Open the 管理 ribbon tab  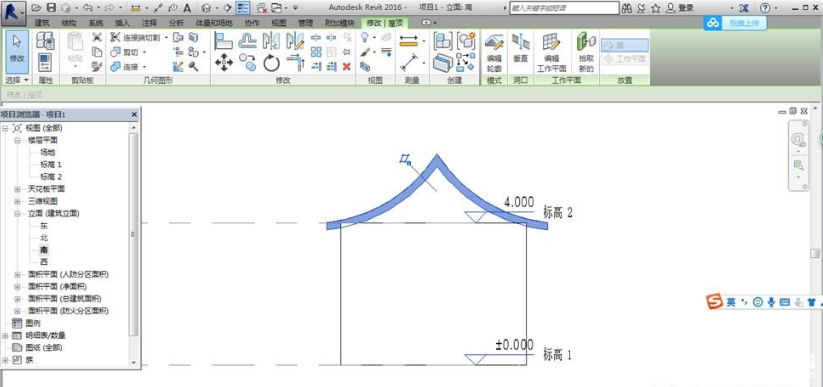[x=305, y=23]
